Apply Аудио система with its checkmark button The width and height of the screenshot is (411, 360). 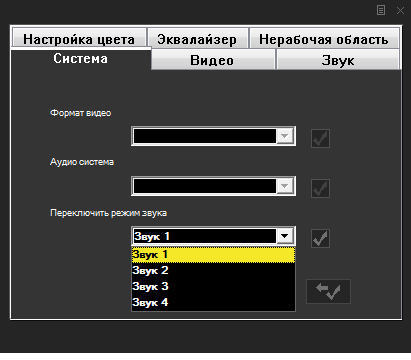[x=320, y=188]
